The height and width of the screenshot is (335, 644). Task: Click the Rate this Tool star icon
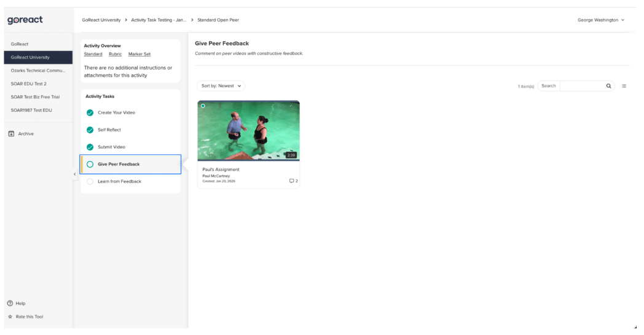pos(10,317)
